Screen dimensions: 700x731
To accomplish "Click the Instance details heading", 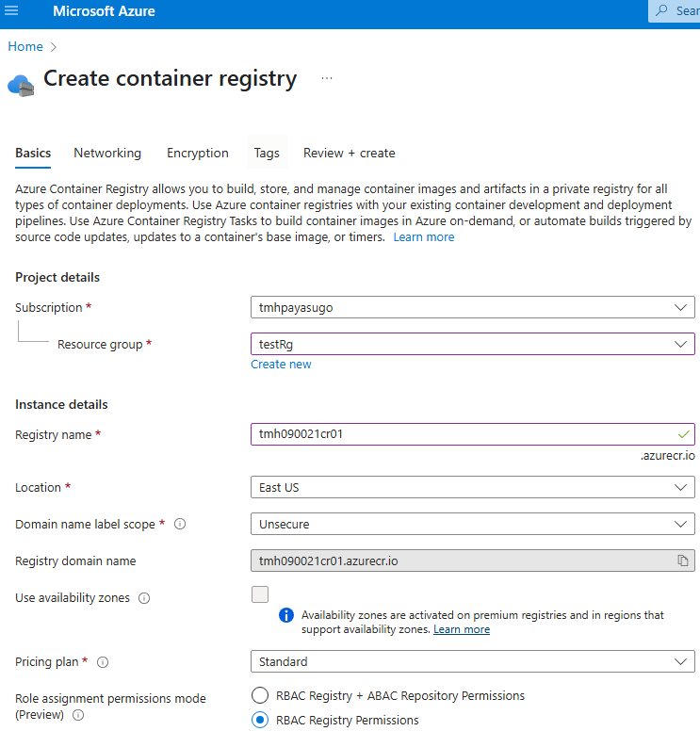I will coord(61,404).
